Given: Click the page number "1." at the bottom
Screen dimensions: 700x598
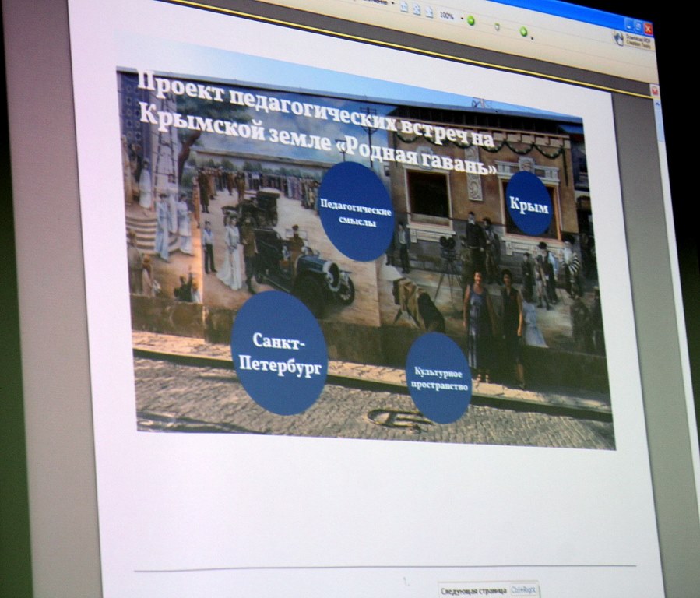Looking at the screenshot, I should click(x=406, y=582).
